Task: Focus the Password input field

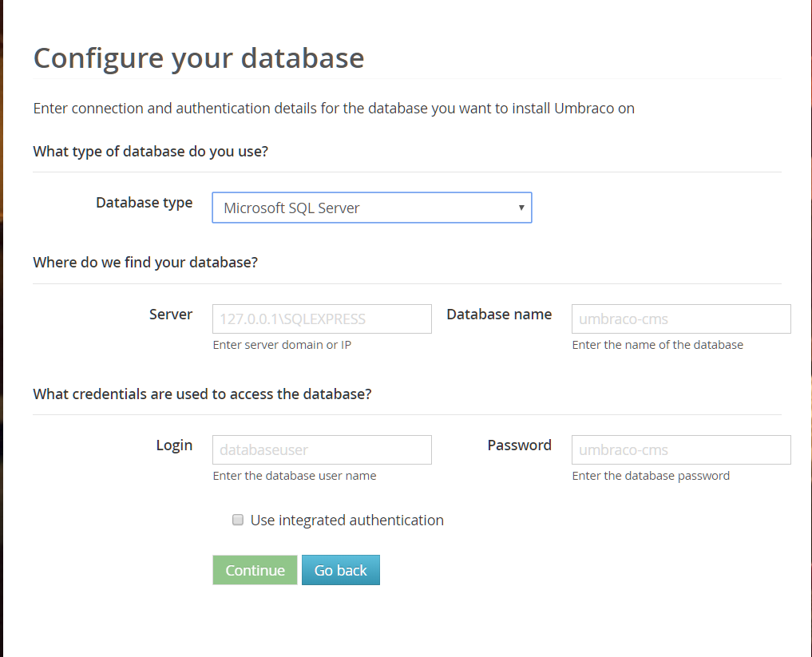Action: [x=681, y=450]
